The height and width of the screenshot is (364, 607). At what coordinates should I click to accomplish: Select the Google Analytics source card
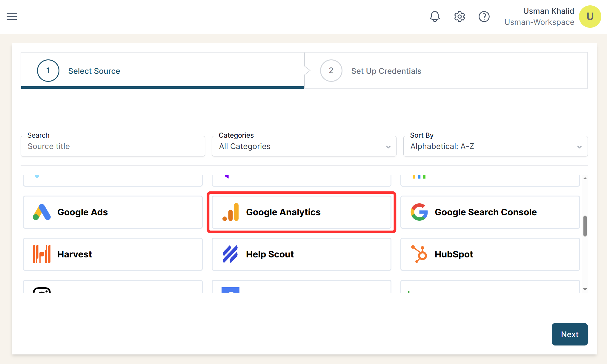pos(301,212)
